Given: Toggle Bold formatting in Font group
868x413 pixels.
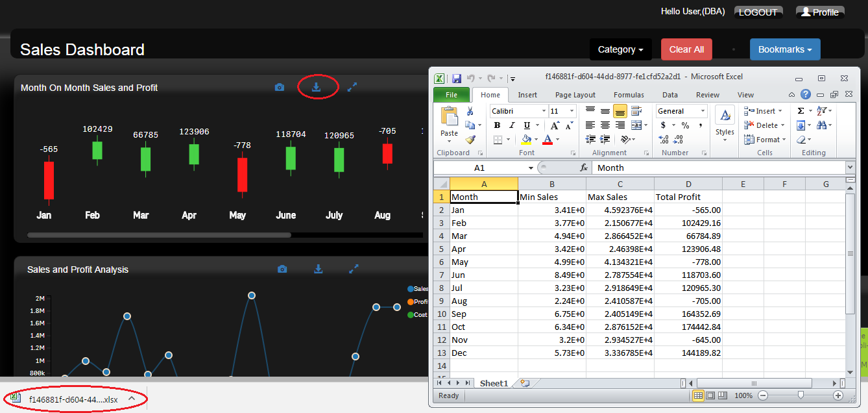Looking at the screenshot, I should coord(497,125).
